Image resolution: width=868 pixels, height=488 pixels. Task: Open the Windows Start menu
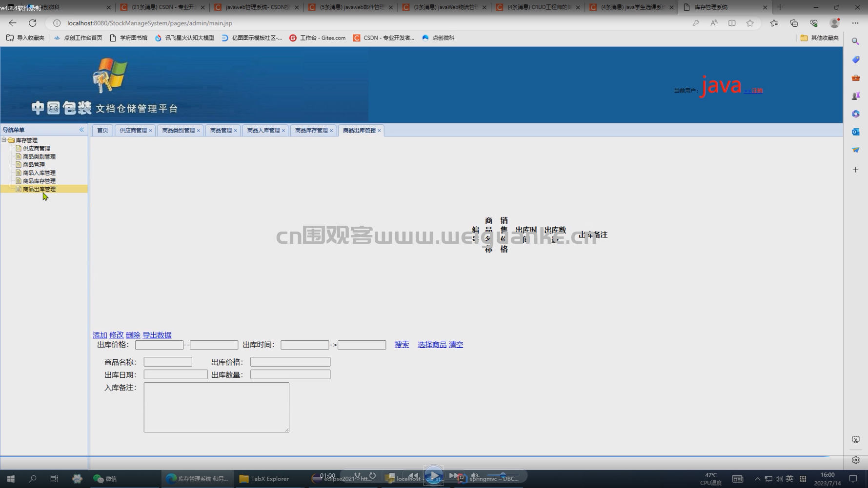[11, 479]
